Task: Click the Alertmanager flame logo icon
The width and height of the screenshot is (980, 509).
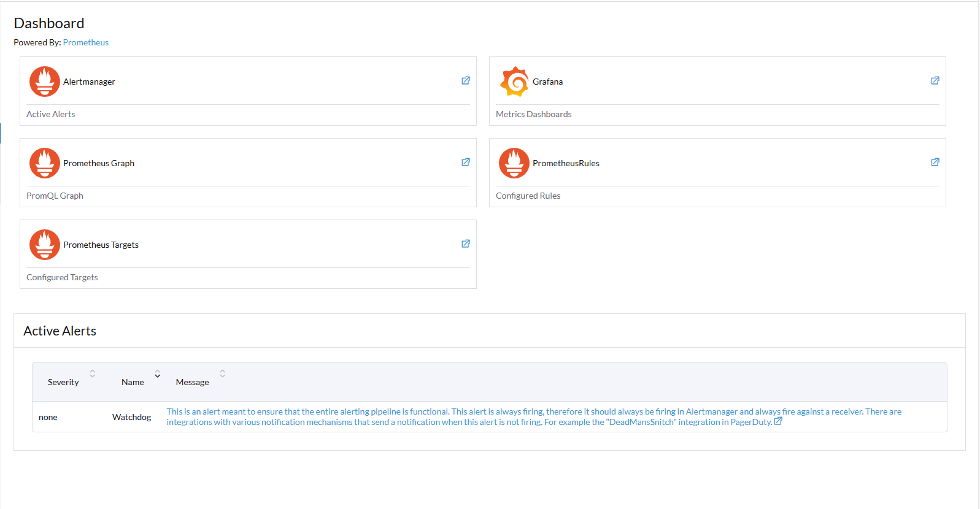Action: (45, 82)
